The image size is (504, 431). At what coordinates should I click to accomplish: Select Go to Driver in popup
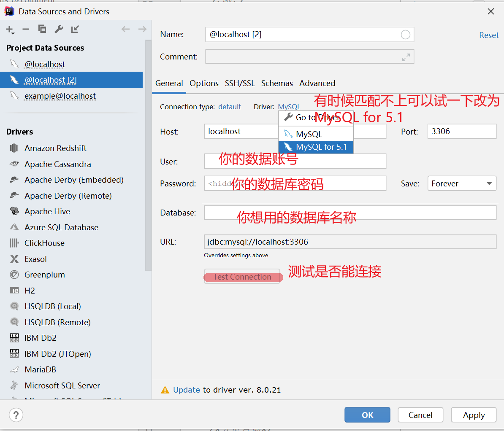pos(316,118)
